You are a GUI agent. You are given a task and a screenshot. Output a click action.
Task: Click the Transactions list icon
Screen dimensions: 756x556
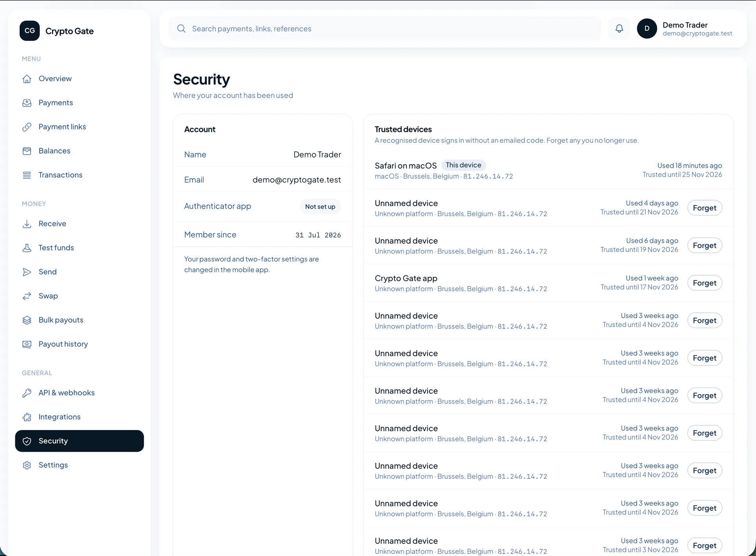click(x=27, y=175)
